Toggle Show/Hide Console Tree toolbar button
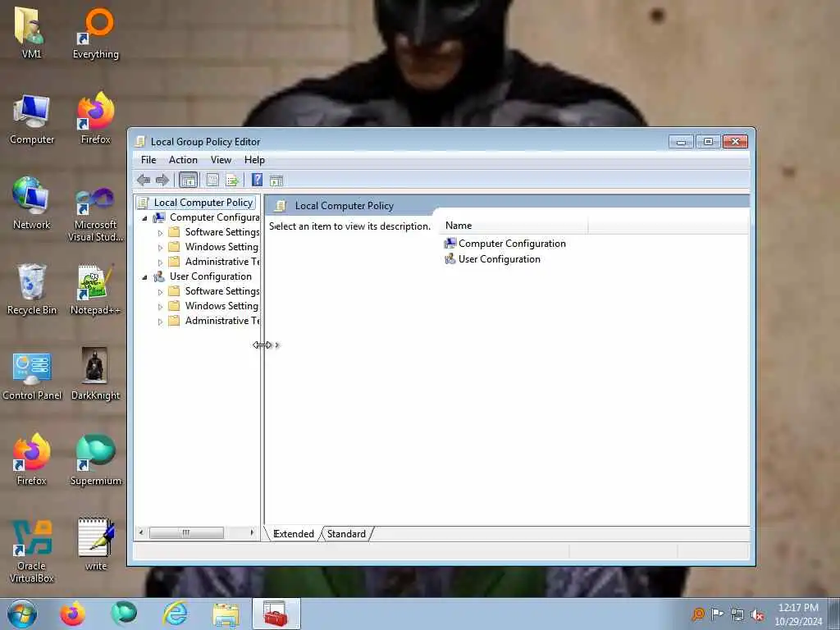 tap(188, 180)
